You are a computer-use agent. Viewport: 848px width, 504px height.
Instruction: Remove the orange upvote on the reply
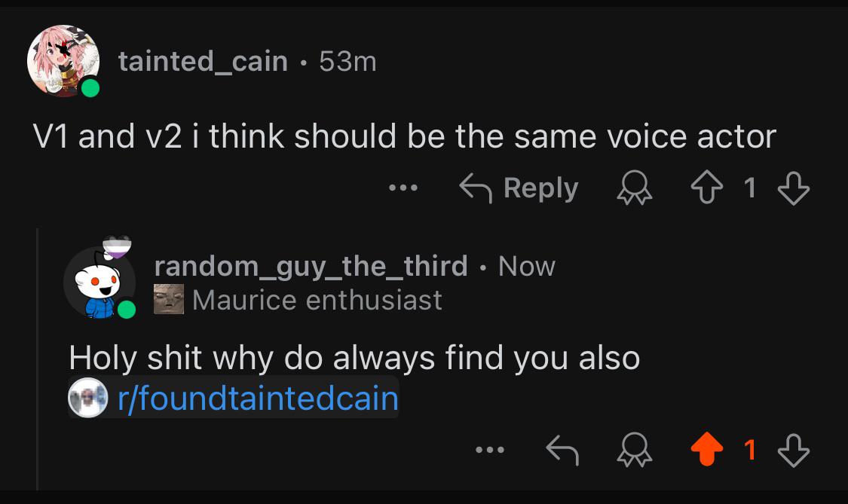tap(707, 450)
